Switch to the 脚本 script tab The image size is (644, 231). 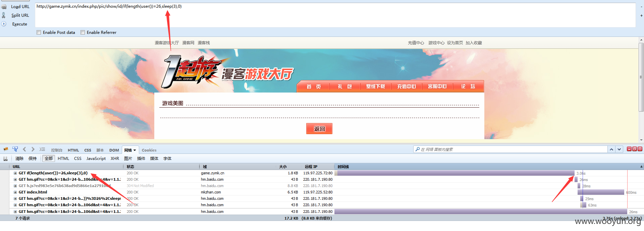[100, 150]
